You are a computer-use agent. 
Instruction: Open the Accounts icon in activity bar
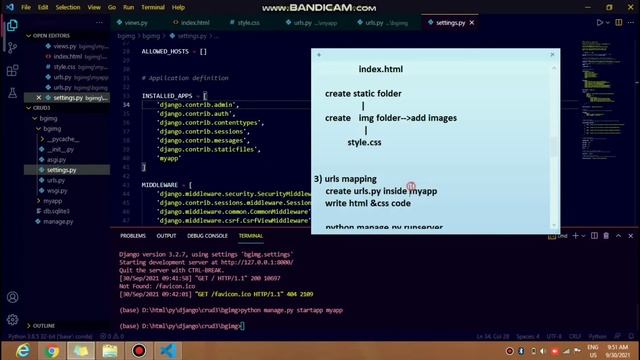[12, 297]
